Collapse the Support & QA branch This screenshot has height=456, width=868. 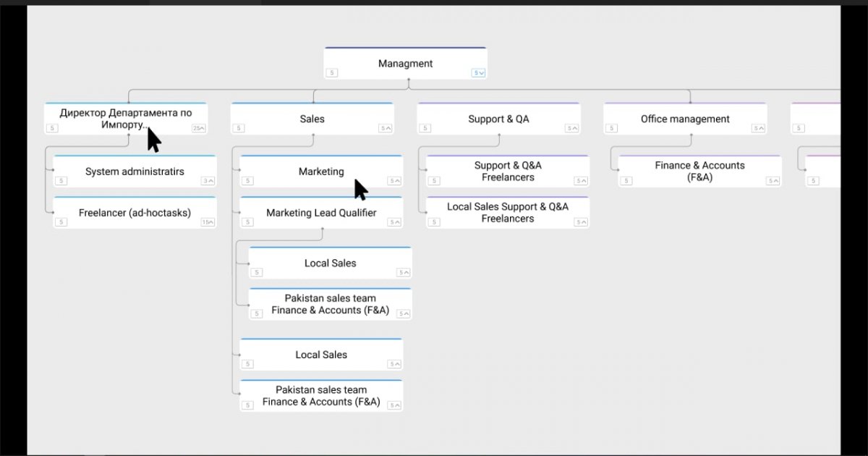(x=572, y=128)
